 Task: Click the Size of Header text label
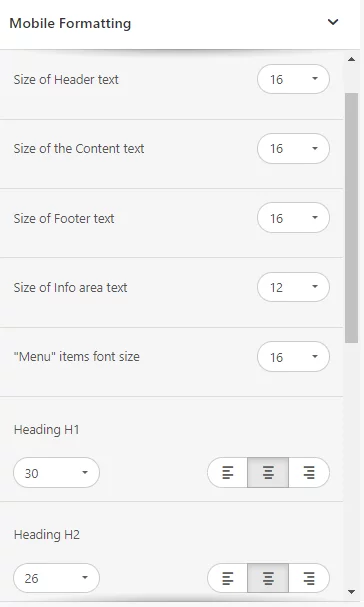tap(66, 79)
